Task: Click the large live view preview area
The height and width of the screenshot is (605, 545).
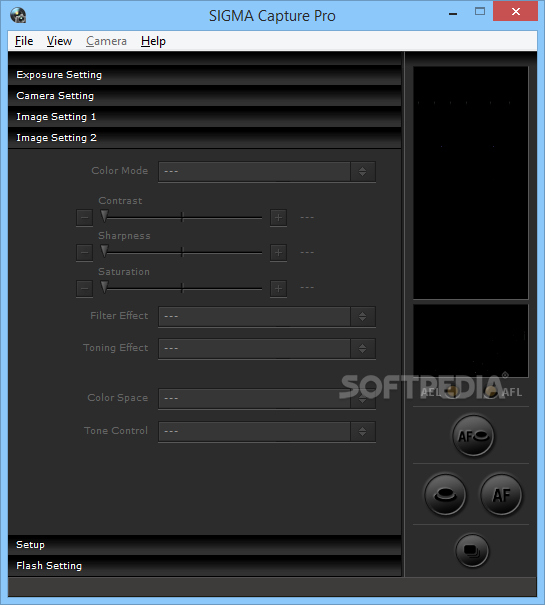Action: (x=471, y=183)
